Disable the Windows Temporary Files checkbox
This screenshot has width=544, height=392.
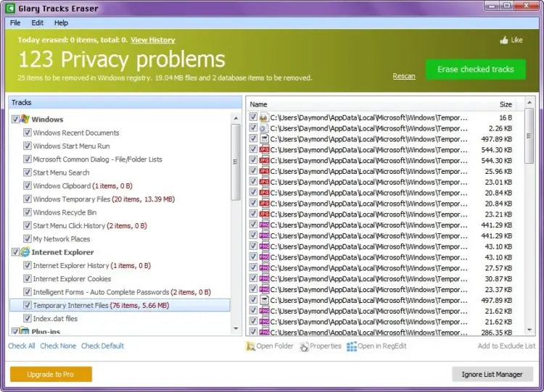pyautogui.click(x=27, y=199)
